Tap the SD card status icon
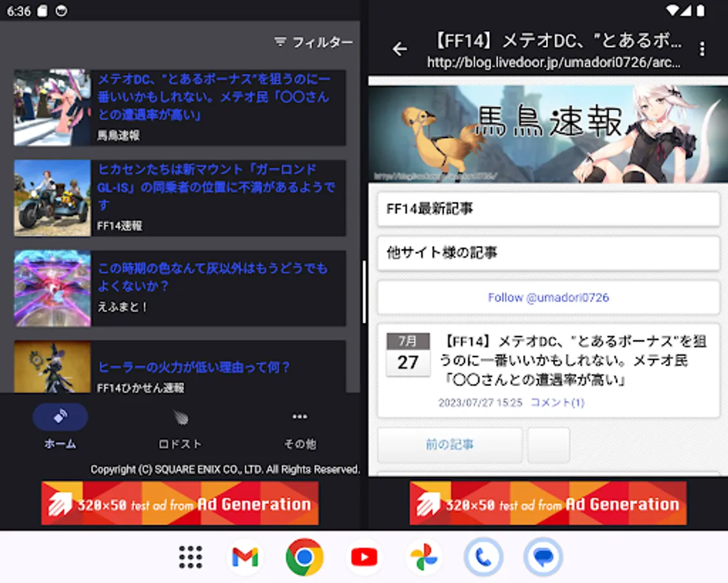Viewport: 728px width, 583px height. pos(42,10)
